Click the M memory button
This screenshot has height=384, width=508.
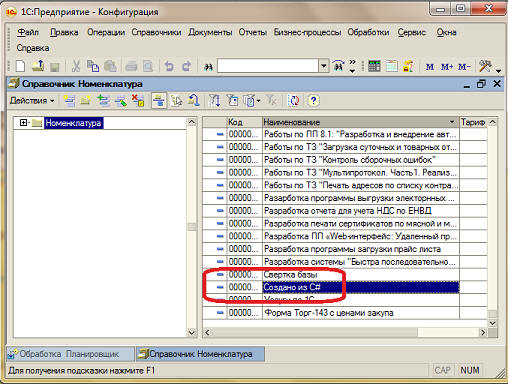(430, 67)
